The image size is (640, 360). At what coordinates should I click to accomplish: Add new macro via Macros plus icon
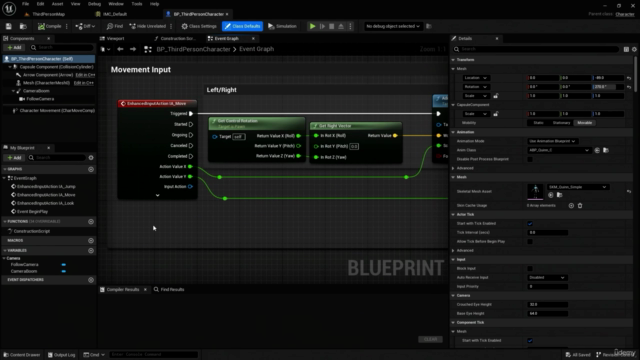coord(91,240)
